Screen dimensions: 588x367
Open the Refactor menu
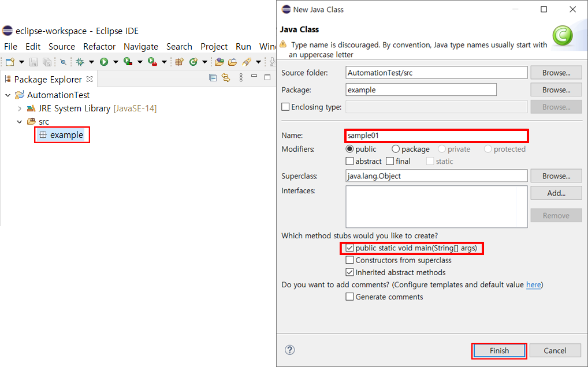99,46
